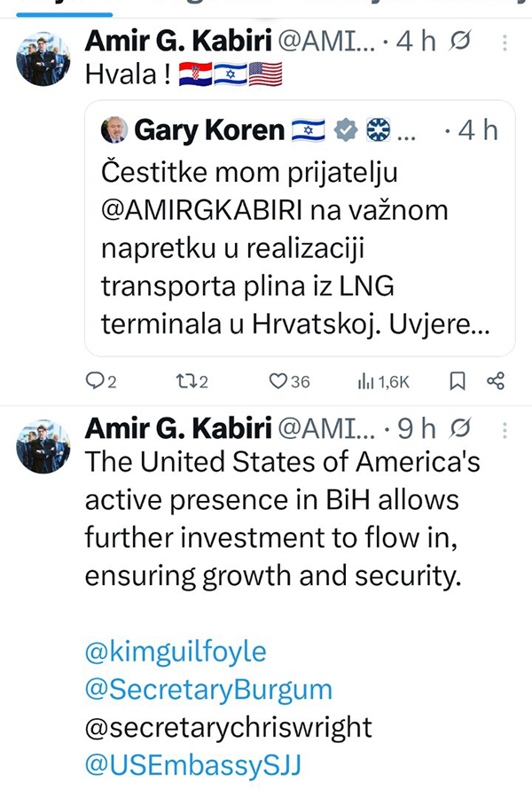Open the @SecretaryBurgum mention link
Screen dimensions: 532x798
tap(208, 689)
